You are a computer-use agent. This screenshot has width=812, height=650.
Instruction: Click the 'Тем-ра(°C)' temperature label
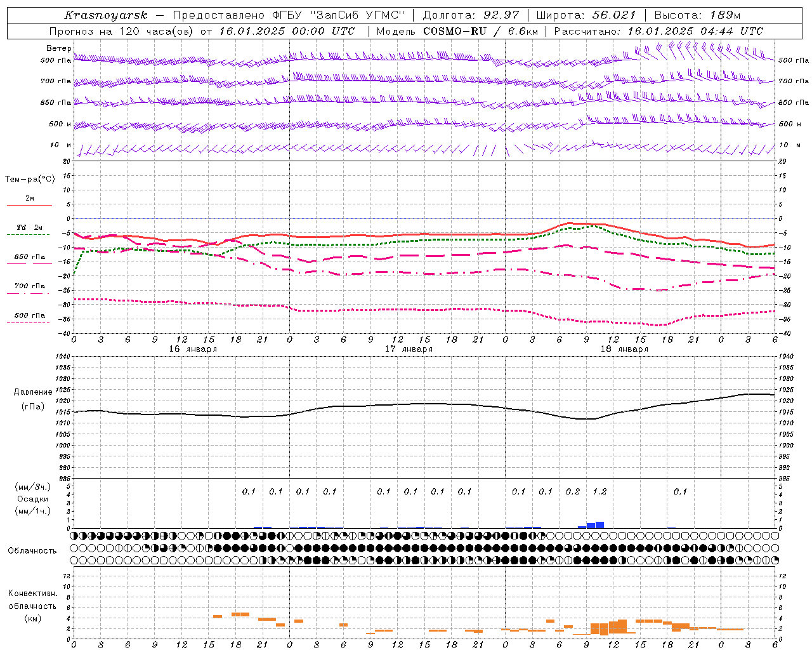(x=30, y=179)
